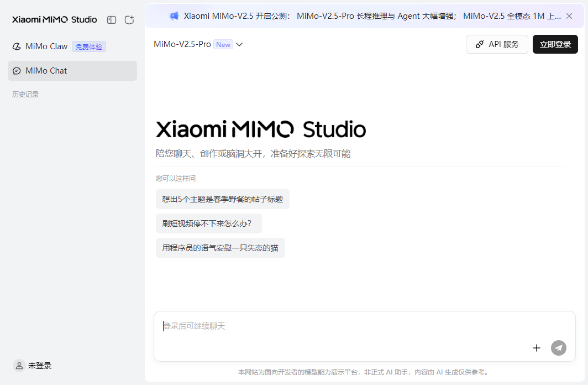Collapse the sidebar using the panel icon
Viewport: 588px width, 385px height.
click(x=111, y=19)
